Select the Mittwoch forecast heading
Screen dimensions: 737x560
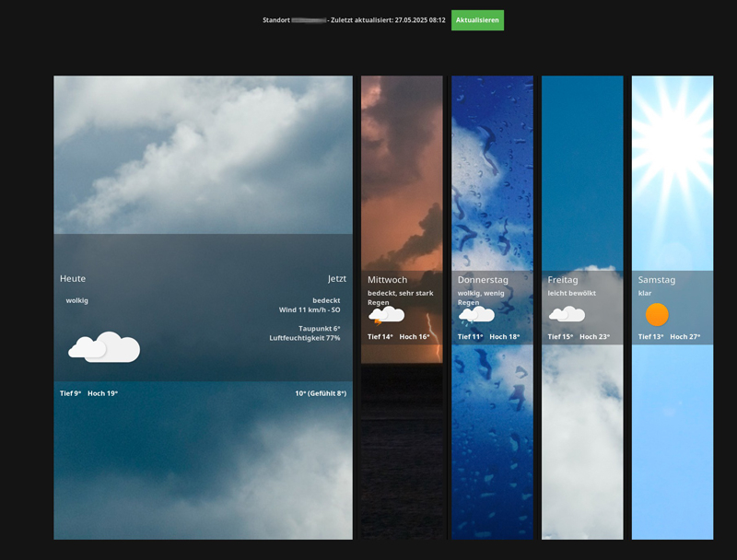click(387, 279)
